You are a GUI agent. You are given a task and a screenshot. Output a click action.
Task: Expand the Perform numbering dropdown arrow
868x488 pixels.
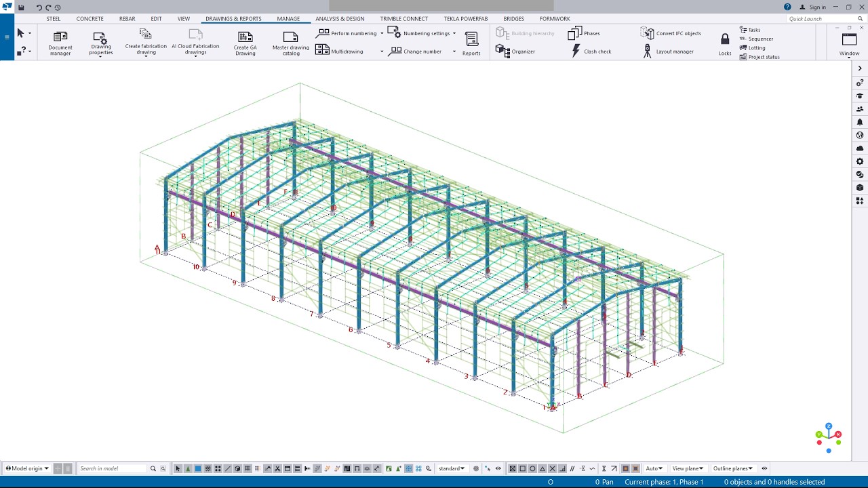click(x=382, y=33)
